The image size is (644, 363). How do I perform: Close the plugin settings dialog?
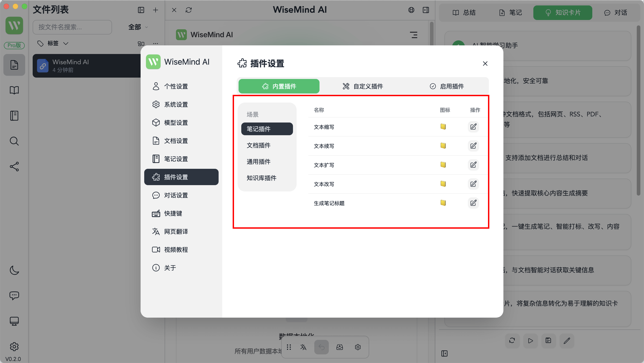pos(485,64)
